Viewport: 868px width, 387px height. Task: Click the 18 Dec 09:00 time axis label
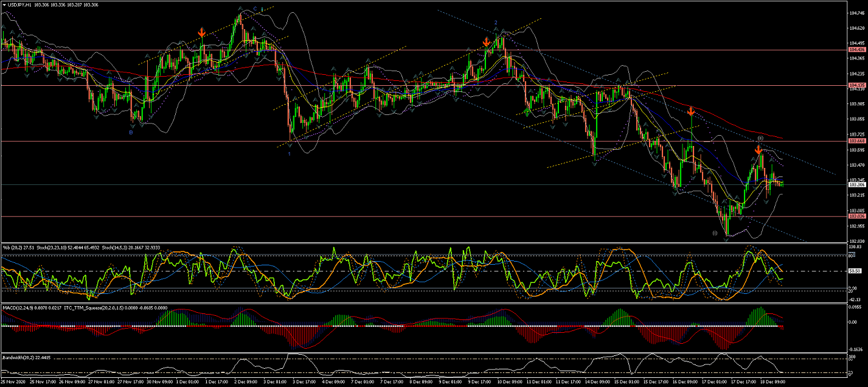(772, 382)
